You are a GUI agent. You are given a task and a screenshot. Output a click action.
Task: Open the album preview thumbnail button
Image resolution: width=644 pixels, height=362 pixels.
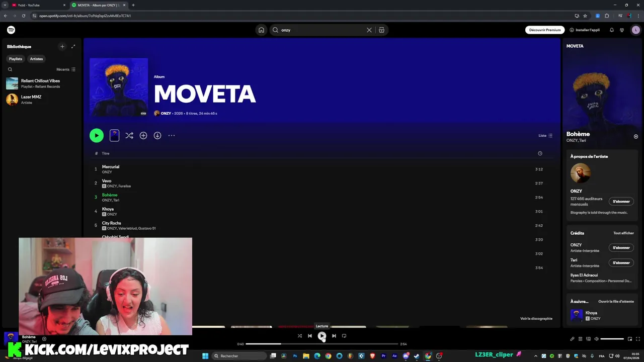[x=114, y=135]
